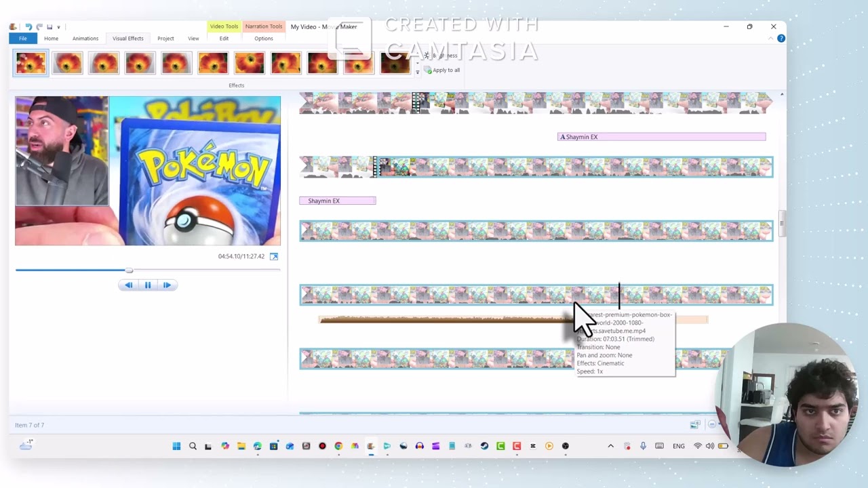Open the View ribbon tab
The height and width of the screenshot is (488, 868).
tap(193, 39)
